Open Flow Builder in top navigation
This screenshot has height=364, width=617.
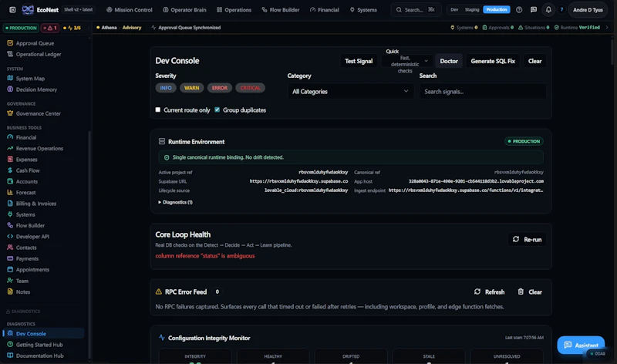[281, 9]
